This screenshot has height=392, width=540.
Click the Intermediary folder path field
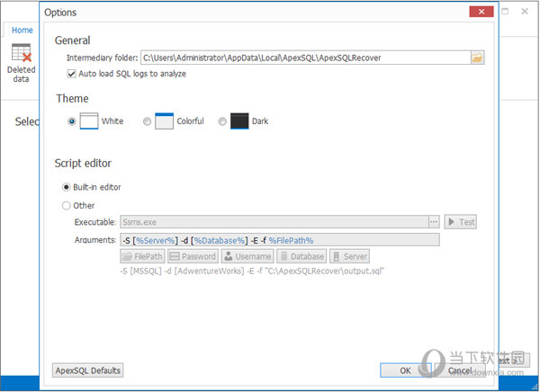(x=305, y=58)
